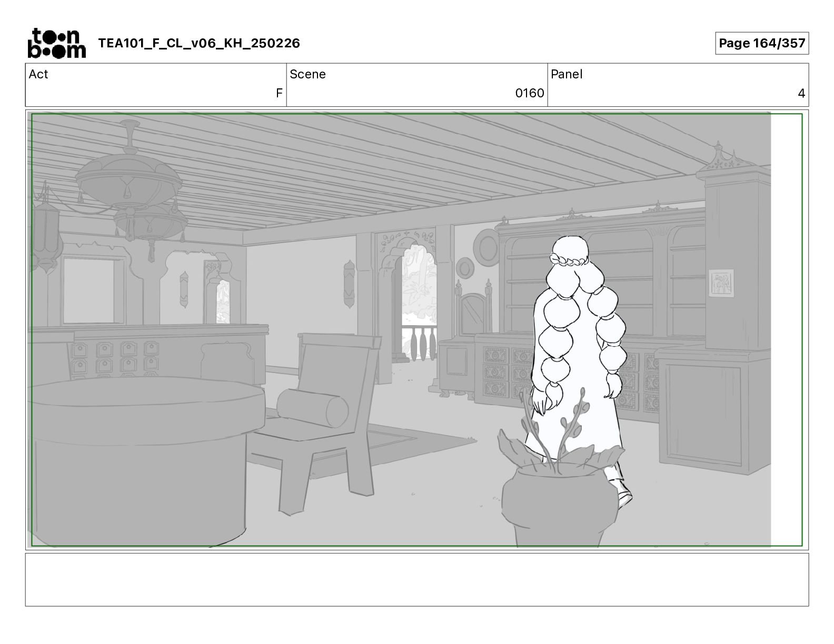This screenshot has width=834, height=644.
Task: Click the Act label
Action: (38, 74)
